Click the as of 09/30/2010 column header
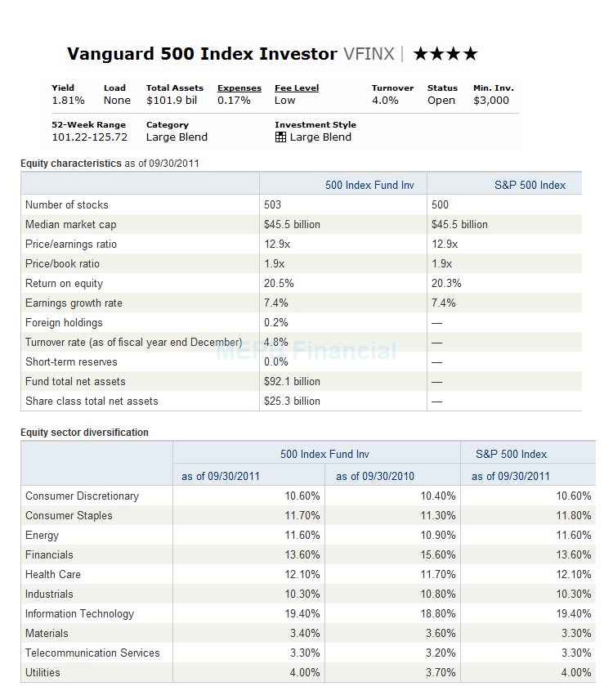613x700 pixels. (375, 476)
